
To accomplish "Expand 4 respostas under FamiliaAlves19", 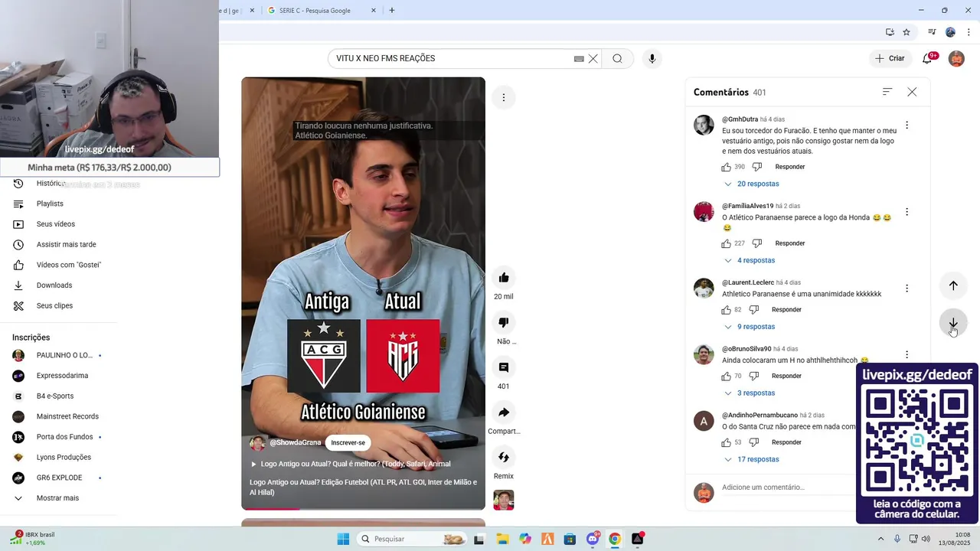I will click(749, 260).
